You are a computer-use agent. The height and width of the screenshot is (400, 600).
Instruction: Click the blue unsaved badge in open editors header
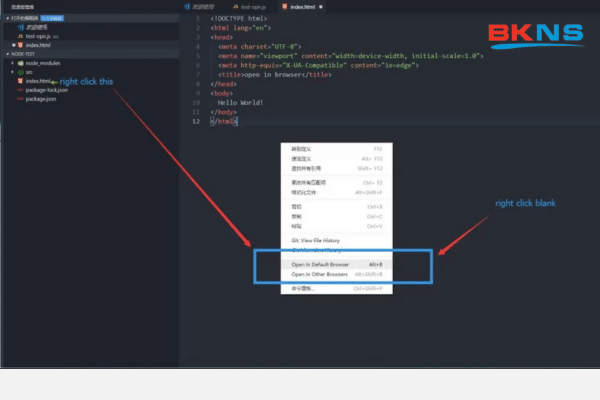[52, 18]
